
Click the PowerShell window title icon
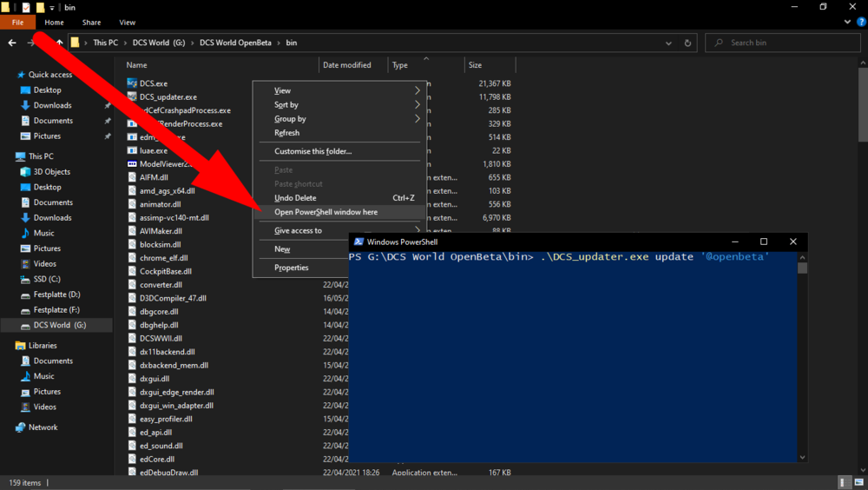[x=358, y=242]
